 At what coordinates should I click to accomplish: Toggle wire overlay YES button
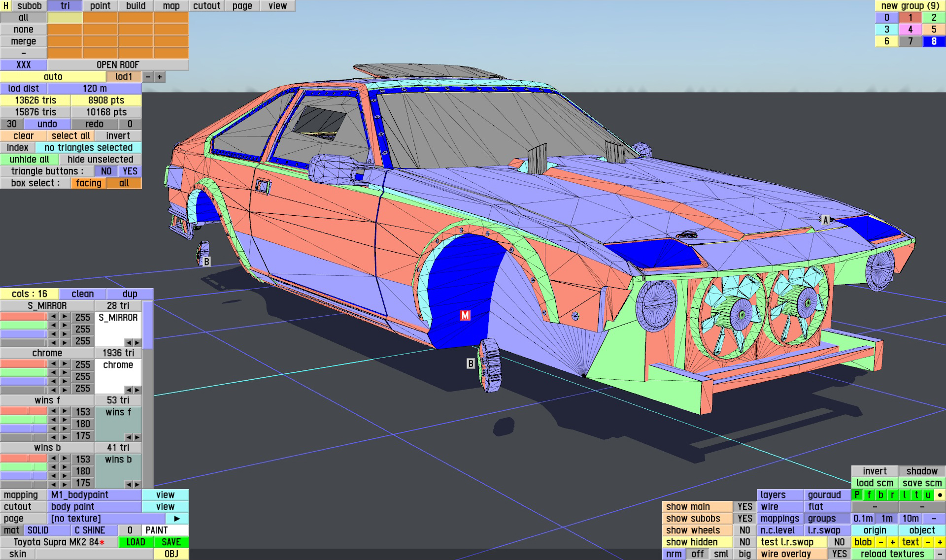pos(839,554)
